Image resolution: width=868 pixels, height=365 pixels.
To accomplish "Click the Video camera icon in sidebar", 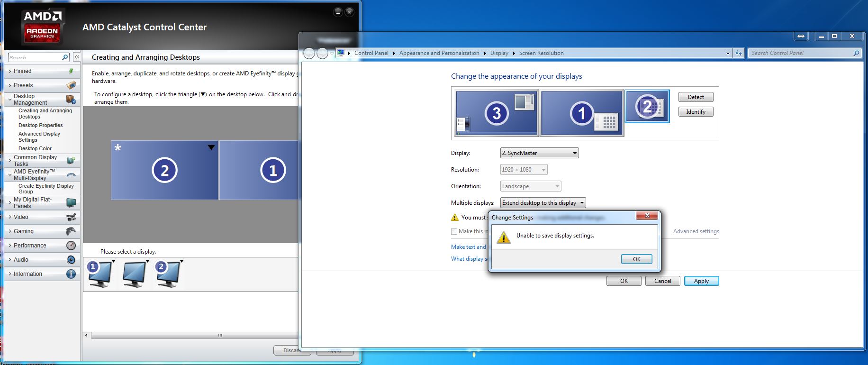I will (71, 217).
